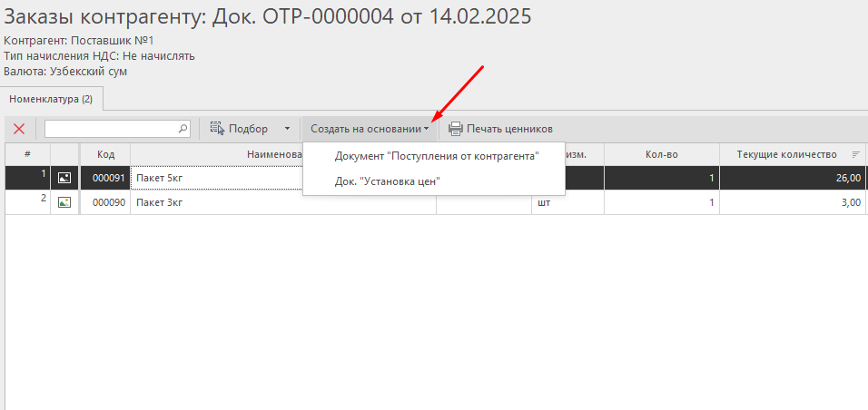Sort by the Кол-во column header
Viewport: 868px width, 410px height.
click(661, 154)
